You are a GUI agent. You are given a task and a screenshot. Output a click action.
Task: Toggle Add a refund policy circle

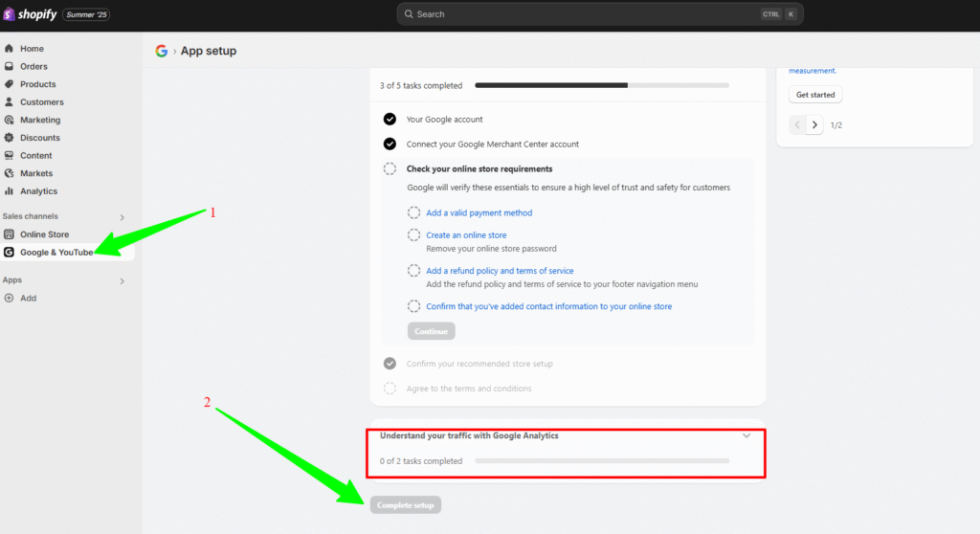pyautogui.click(x=413, y=271)
